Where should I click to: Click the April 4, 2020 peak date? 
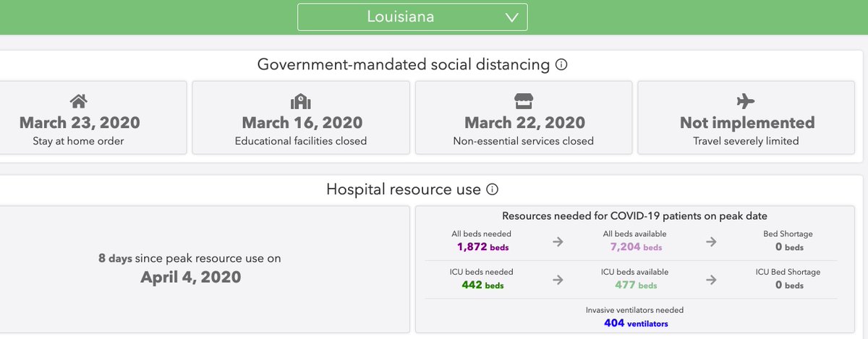tap(190, 277)
